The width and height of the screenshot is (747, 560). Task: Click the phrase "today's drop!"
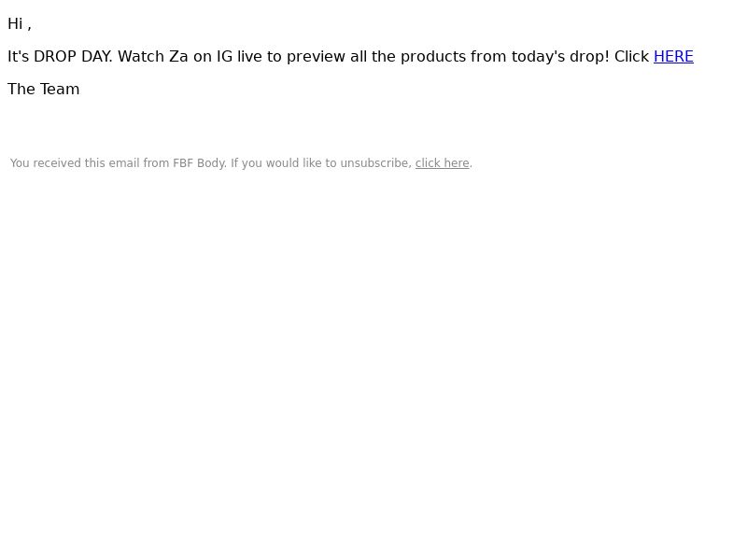(x=560, y=57)
